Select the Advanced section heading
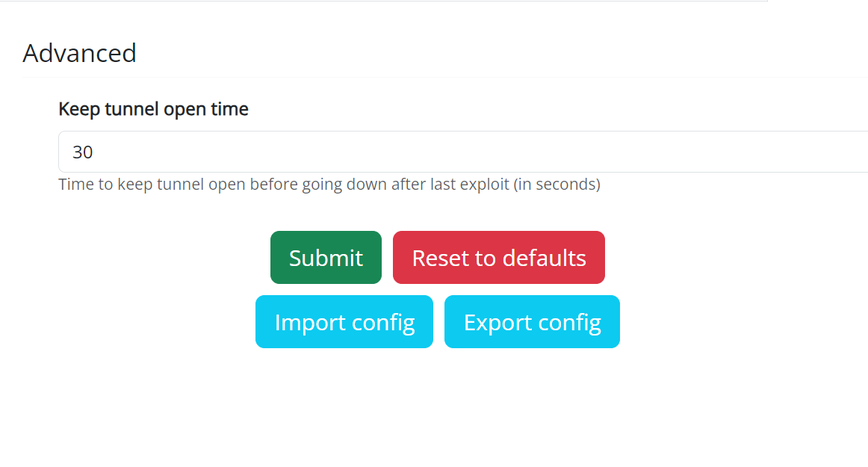Image resolution: width=868 pixels, height=467 pixels. (80, 54)
